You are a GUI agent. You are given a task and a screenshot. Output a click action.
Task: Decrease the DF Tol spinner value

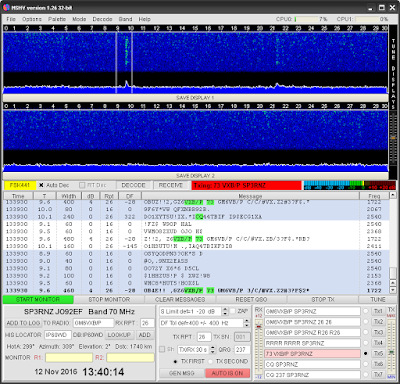click(247, 325)
